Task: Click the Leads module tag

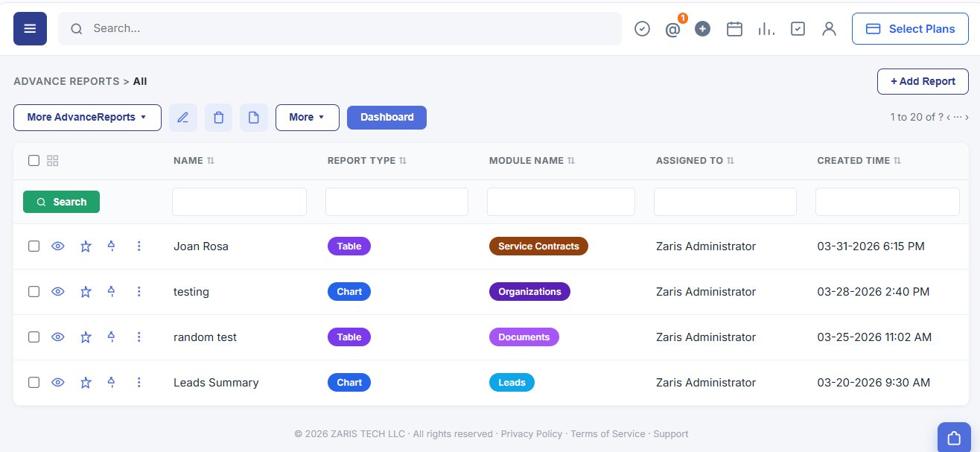Action: (512, 383)
